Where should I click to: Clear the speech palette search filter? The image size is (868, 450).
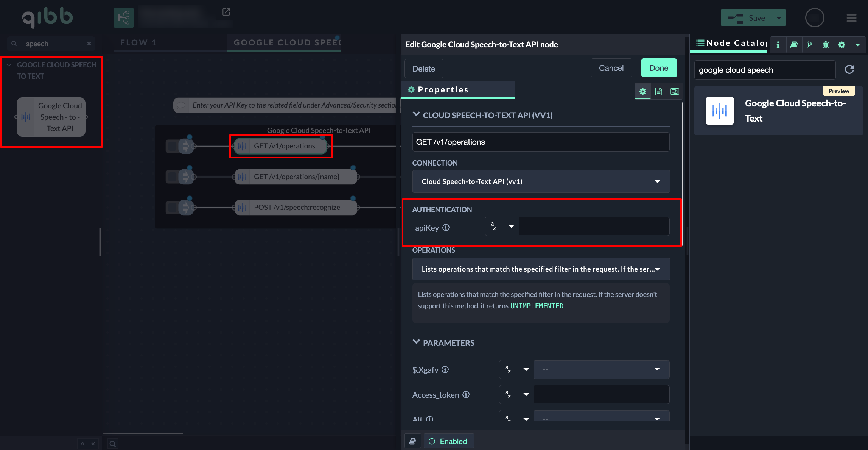pos(89,44)
